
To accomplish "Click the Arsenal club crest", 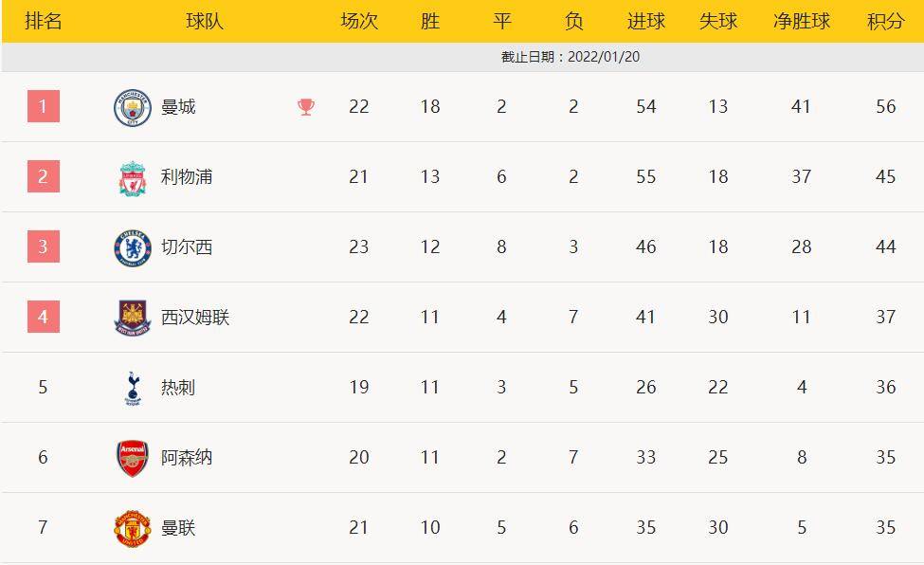I will coord(133,458).
